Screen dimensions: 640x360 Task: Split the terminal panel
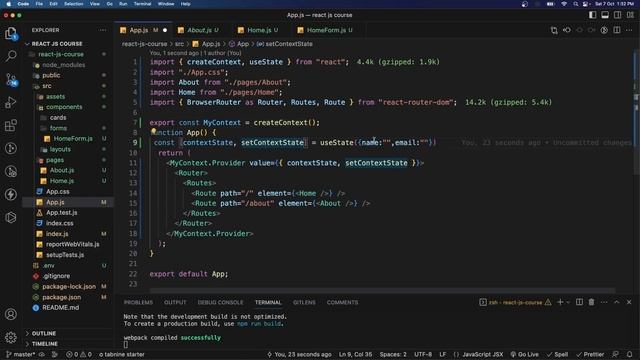coord(579,302)
